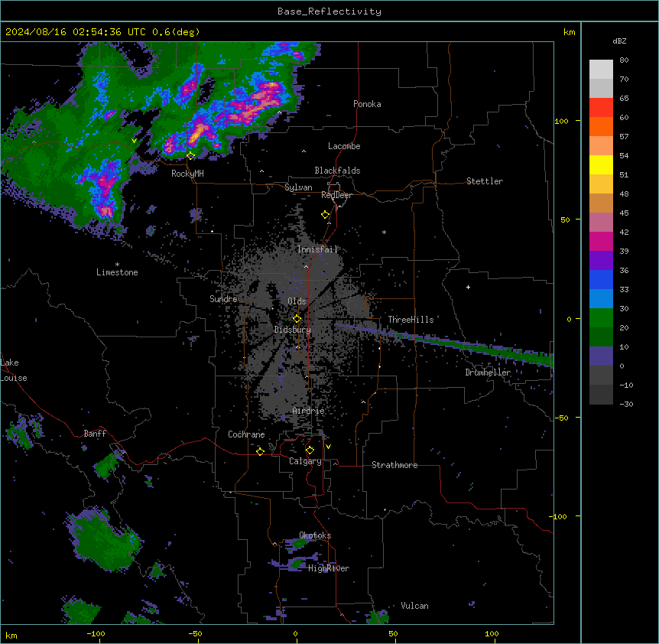Click the Didsbury town label
Screen dimensions: 659x644
pos(293,330)
